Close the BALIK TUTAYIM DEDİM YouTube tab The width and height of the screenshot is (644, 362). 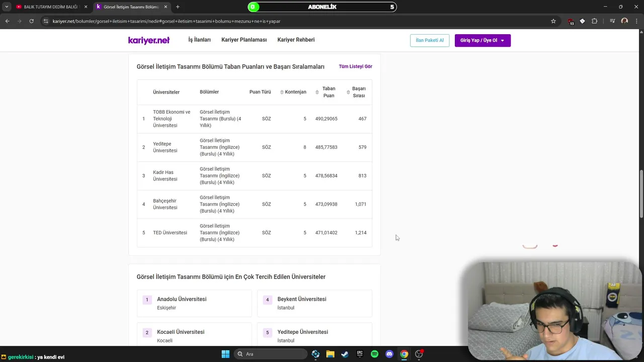click(86, 7)
